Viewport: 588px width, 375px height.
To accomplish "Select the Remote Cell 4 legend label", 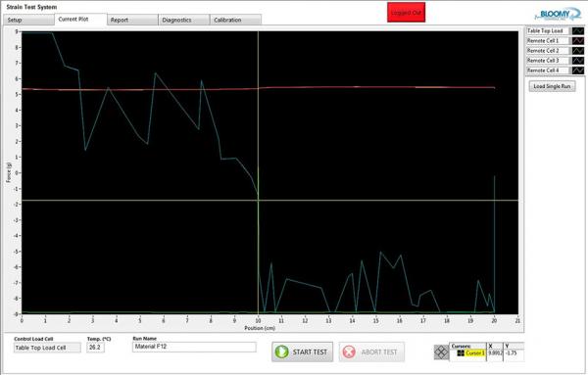I will click(548, 70).
